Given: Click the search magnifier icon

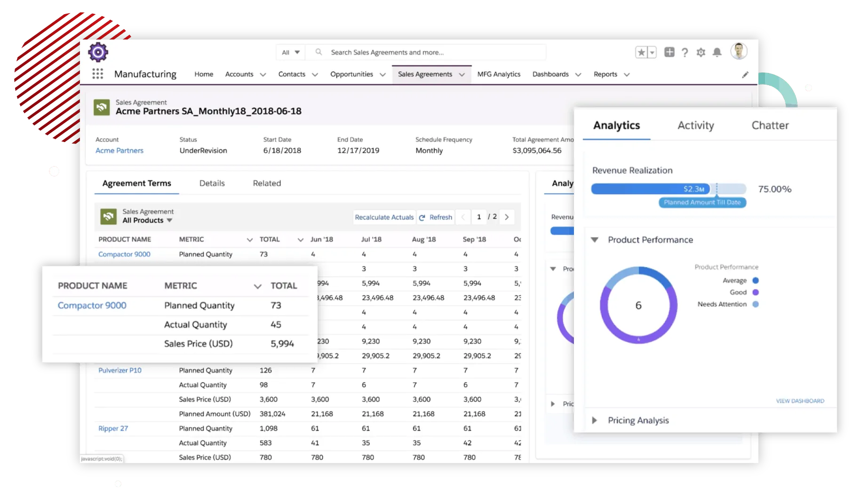Looking at the screenshot, I should click(x=319, y=52).
